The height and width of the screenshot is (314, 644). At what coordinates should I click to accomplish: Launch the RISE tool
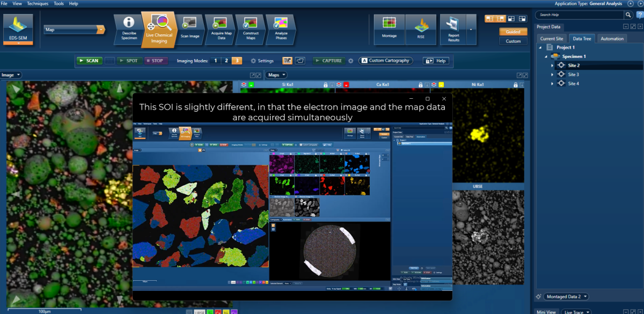coord(421,28)
